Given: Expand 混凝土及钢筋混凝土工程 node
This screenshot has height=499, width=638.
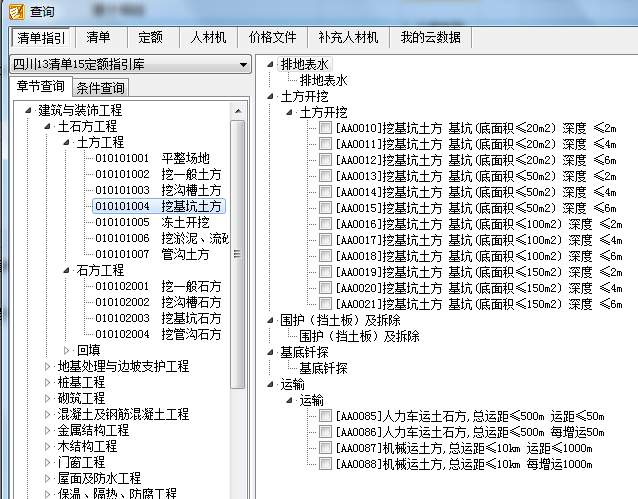Looking at the screenshot, I should (47, 414).
